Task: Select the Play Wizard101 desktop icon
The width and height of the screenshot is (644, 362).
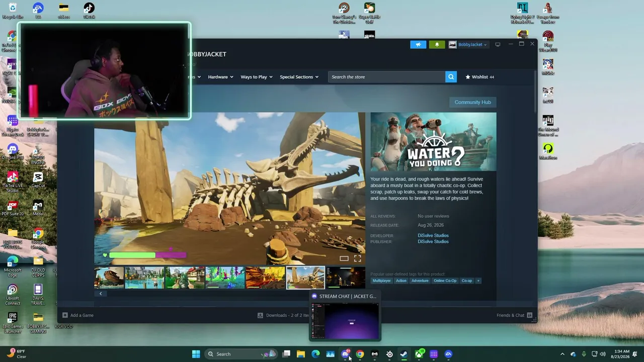Action: point(548,41)
